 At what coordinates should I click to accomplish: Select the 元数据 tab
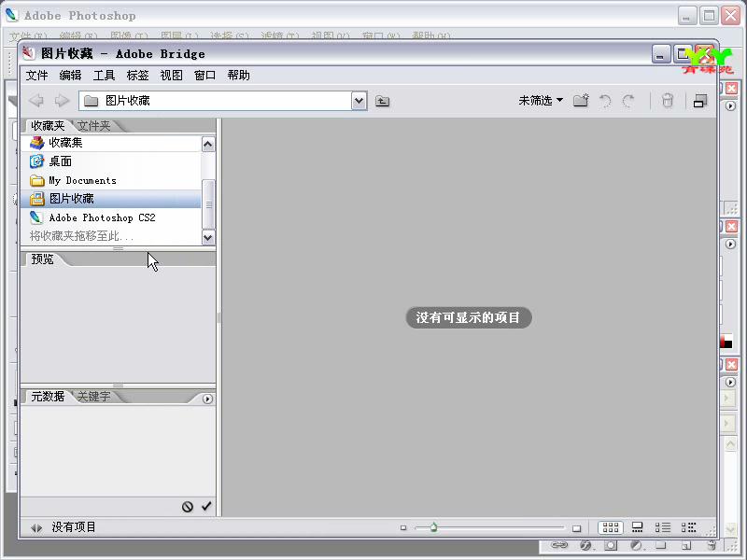[x=48, y=396]
